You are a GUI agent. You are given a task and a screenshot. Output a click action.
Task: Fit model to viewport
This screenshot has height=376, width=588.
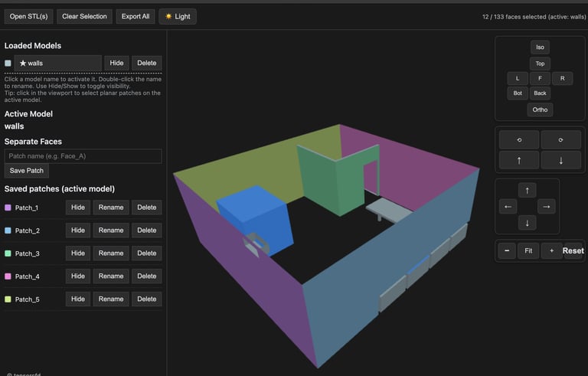pos(528,250)
